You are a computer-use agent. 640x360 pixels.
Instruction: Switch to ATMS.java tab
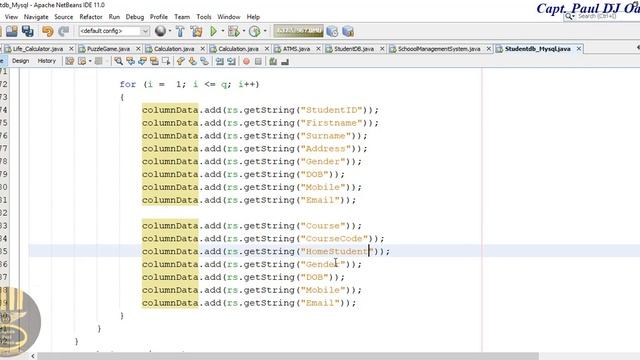pos(296,49)
